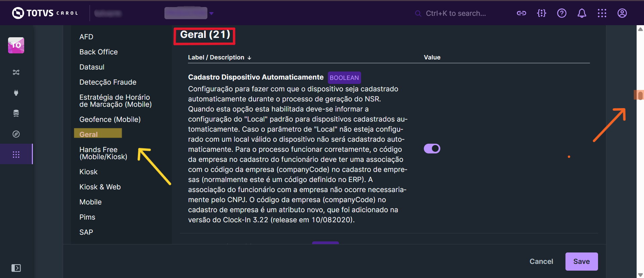Image resolution: width=644 pixels, height=278 pixels.
Task: Open the Geofence (Mobile) category
Action: point(110,120)
